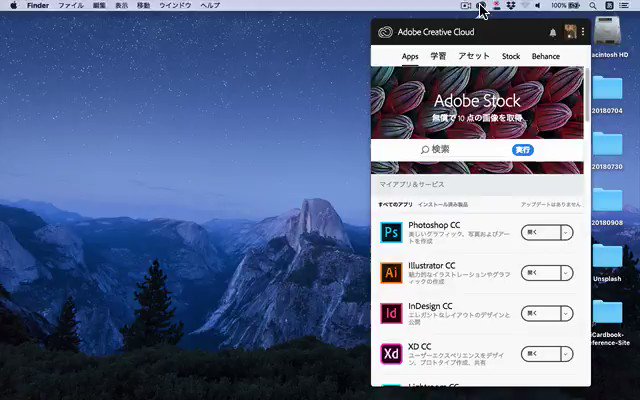Open XD CC with its 開く button

pos(541,354)
